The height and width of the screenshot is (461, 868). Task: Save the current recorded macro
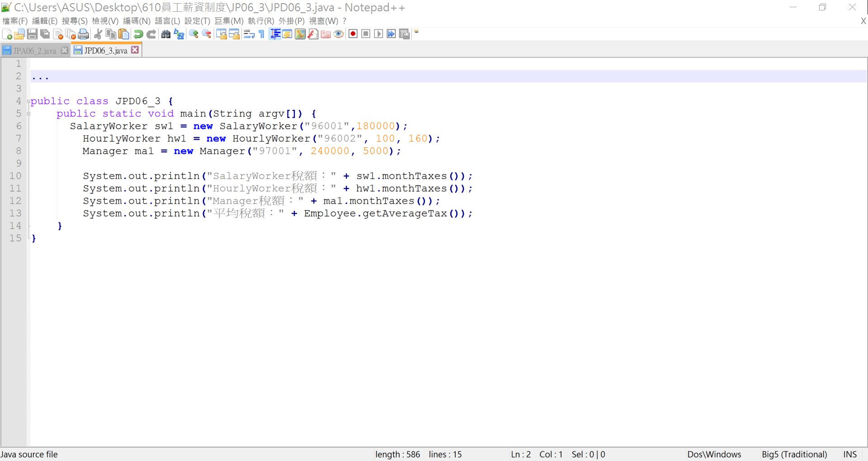pos(405,34)
